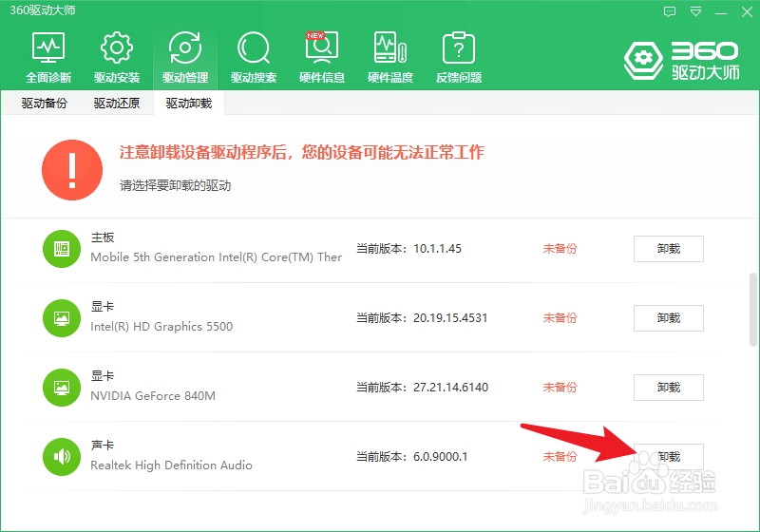Click the Intel HD Graphics 5500 display icon

[x=62, y=318]
